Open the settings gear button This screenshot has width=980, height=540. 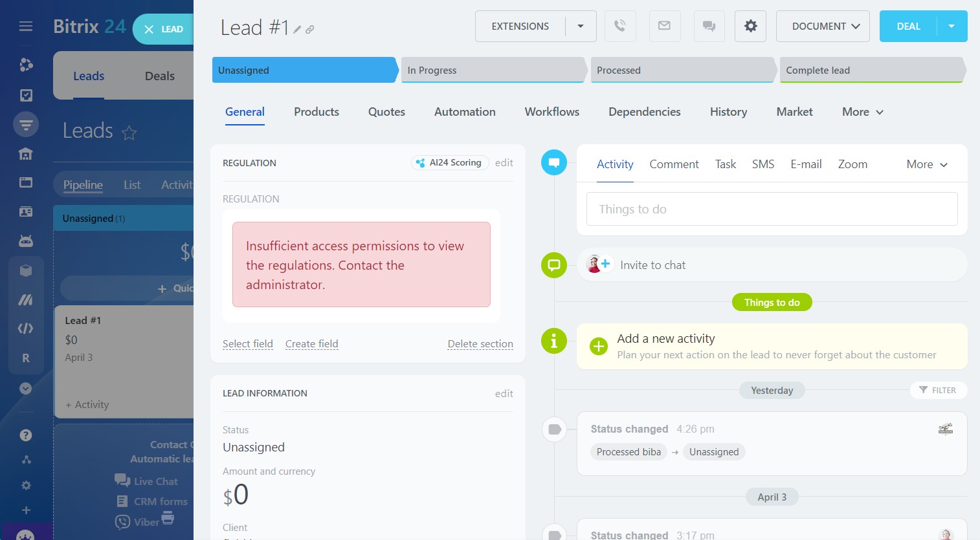(750, 27)
